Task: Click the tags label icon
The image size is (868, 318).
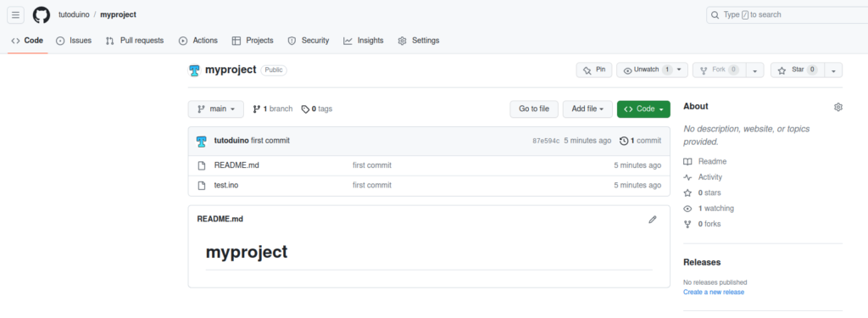Action: coord(305,109)
